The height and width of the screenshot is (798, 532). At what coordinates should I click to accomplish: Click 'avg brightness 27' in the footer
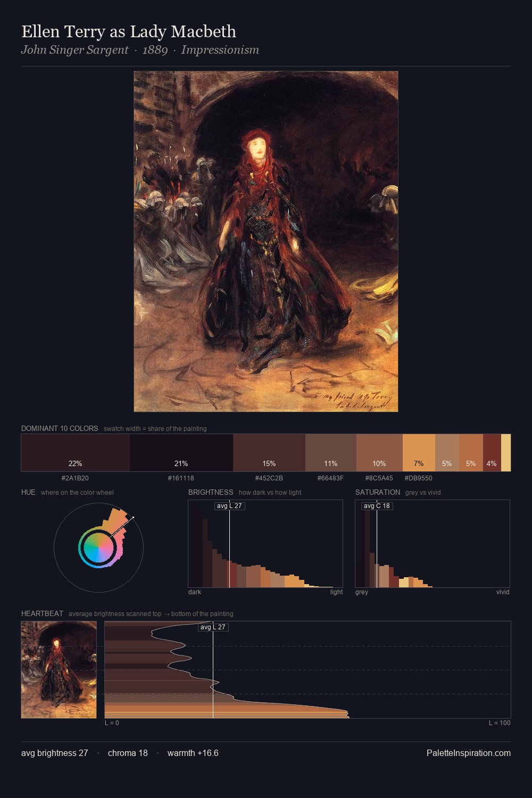point(55,753)
